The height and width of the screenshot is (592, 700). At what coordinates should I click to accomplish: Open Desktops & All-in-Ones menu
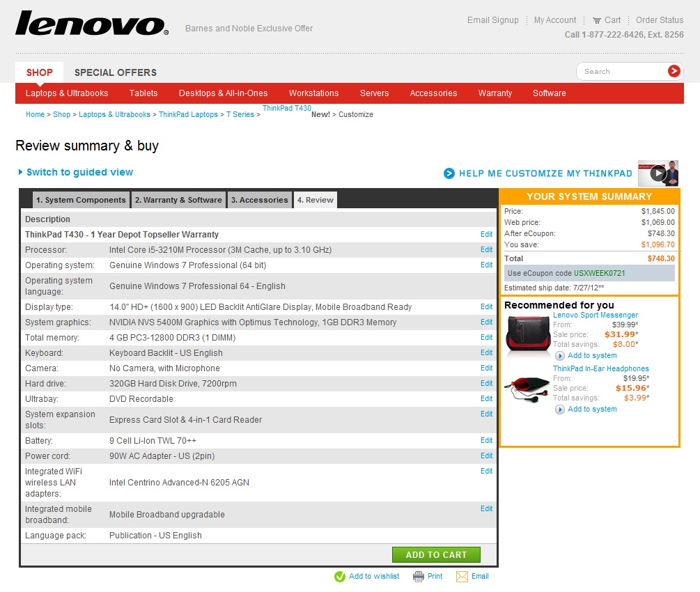223,93
